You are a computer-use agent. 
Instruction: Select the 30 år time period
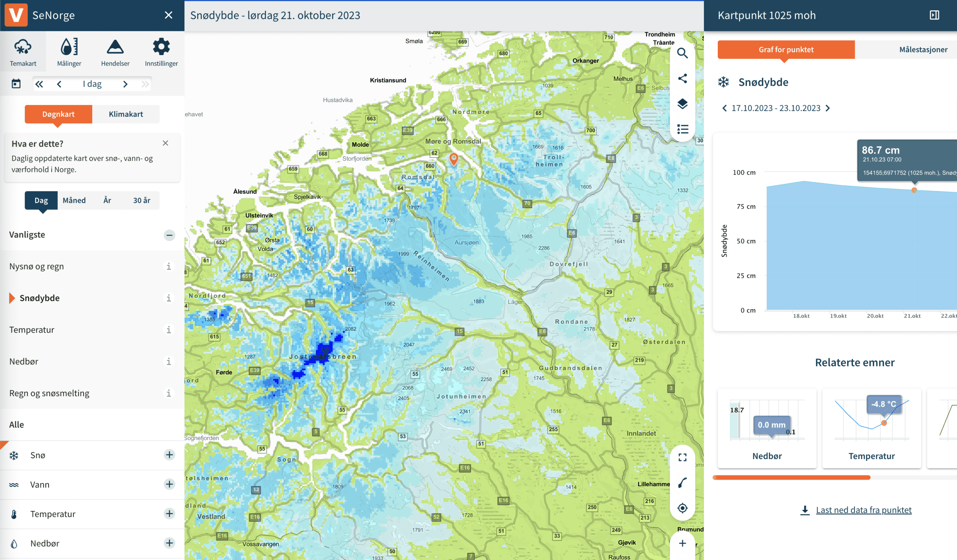coord(141,200)
